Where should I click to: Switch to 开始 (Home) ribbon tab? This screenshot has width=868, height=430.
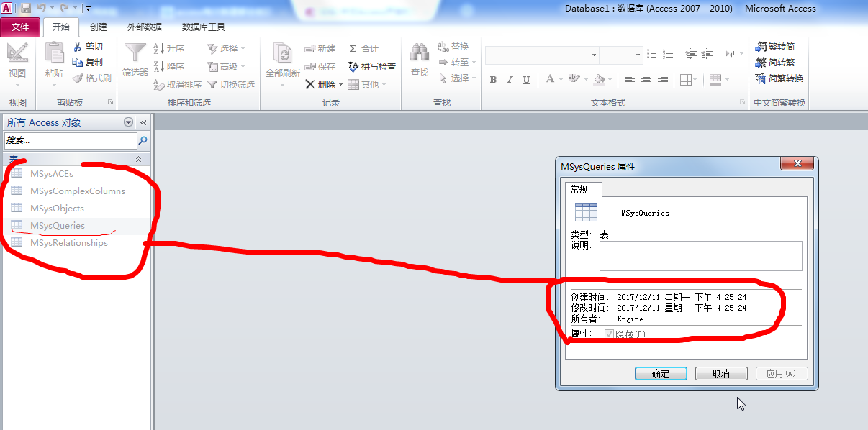[x=61, y=27]
